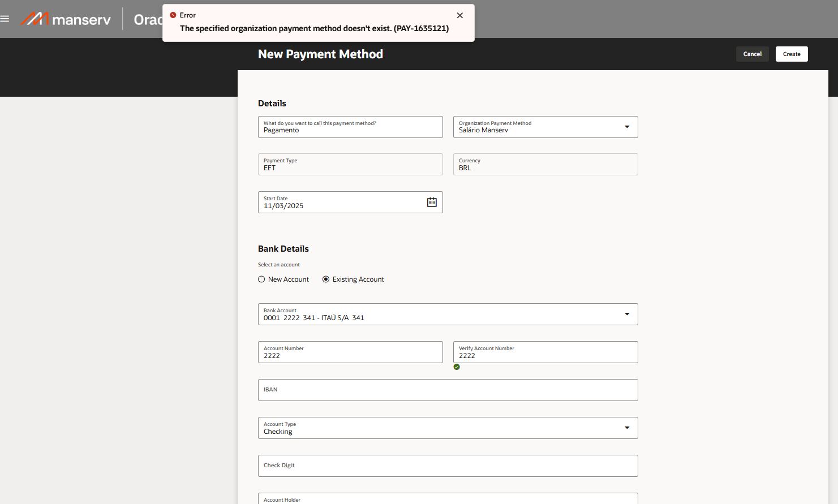The image size is (838, 504).
Task: Click the 'Select an account' label
Action: (x=279, y=265)
